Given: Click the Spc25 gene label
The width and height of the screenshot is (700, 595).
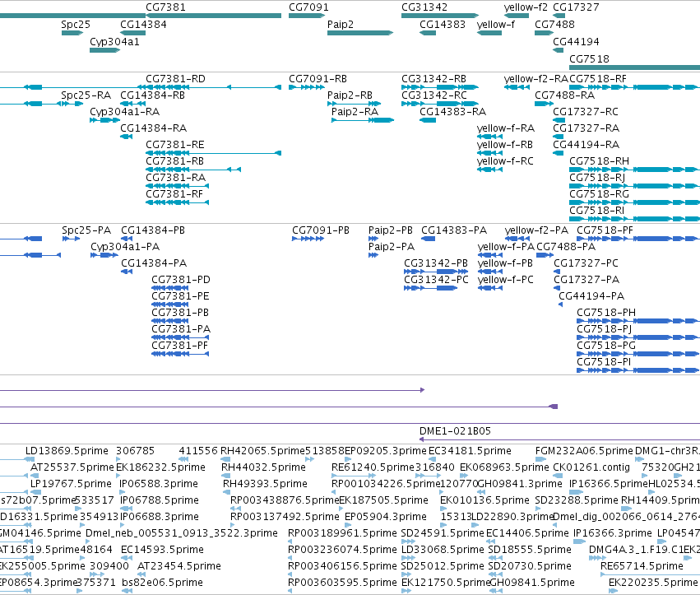Looking at the screenshot, I should [x=76, y=24].
